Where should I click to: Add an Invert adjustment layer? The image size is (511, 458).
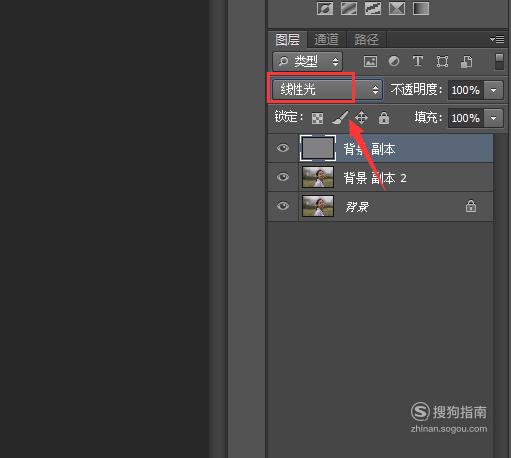325,8
